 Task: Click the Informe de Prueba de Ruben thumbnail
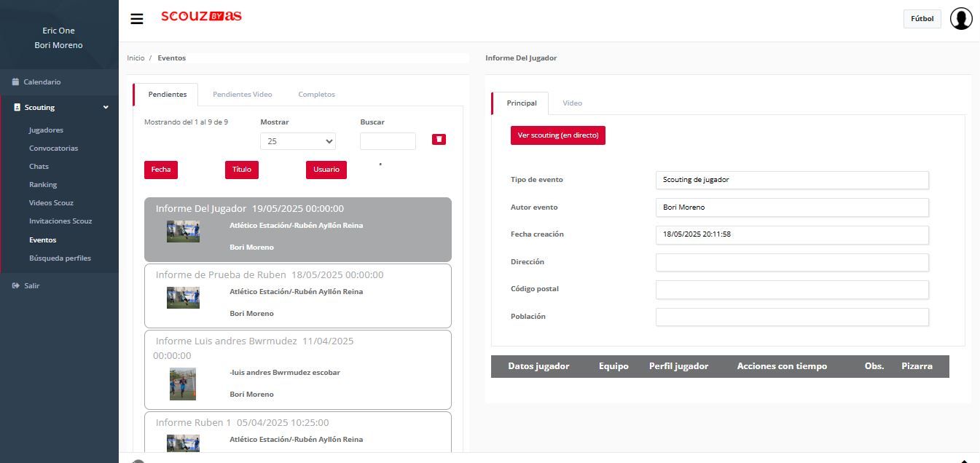pyautogui.click(x=183, y=298)
